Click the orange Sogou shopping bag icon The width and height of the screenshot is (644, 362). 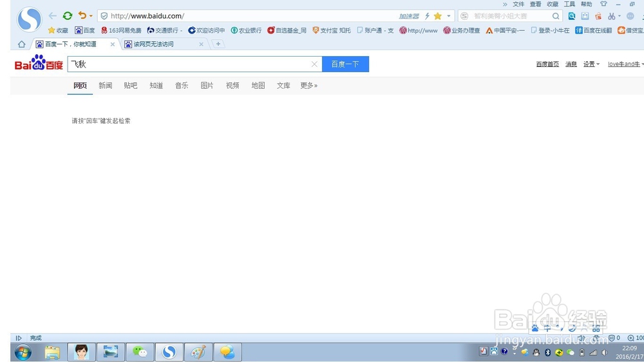click(598, 16)
